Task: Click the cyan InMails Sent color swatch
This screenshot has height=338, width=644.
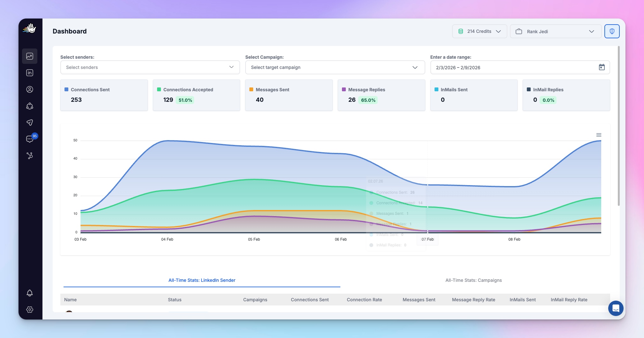Action: point(436,90)
